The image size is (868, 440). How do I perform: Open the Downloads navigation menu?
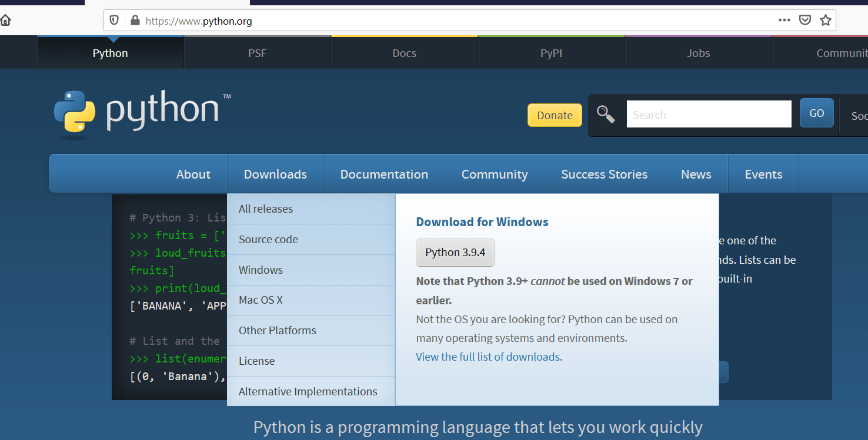pos(275,174)
